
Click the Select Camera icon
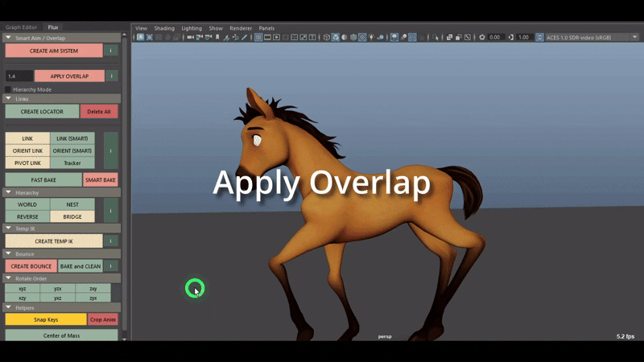pos(190,37)
